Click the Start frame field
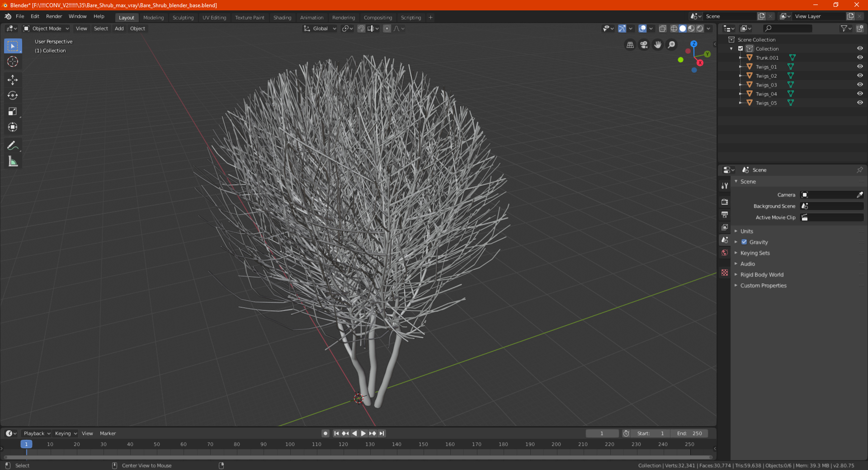Viewport: 868px width, 470px height. (x=651, y=433)
